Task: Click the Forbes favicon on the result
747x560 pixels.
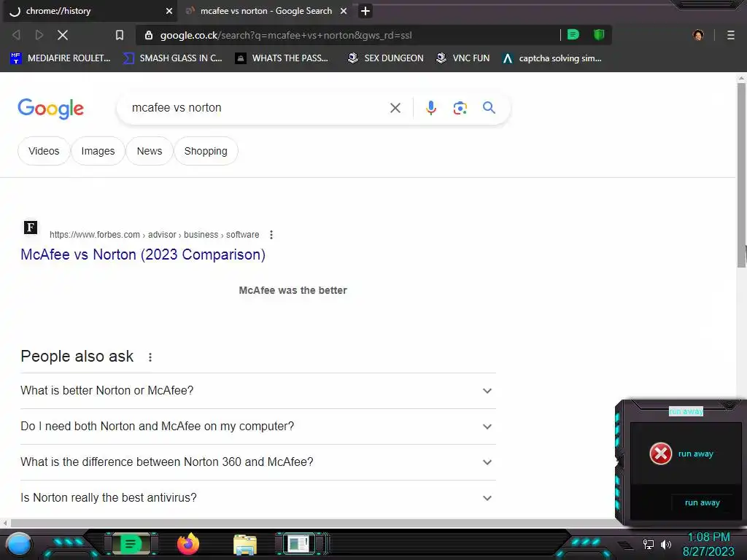Action: click(31, 227)
